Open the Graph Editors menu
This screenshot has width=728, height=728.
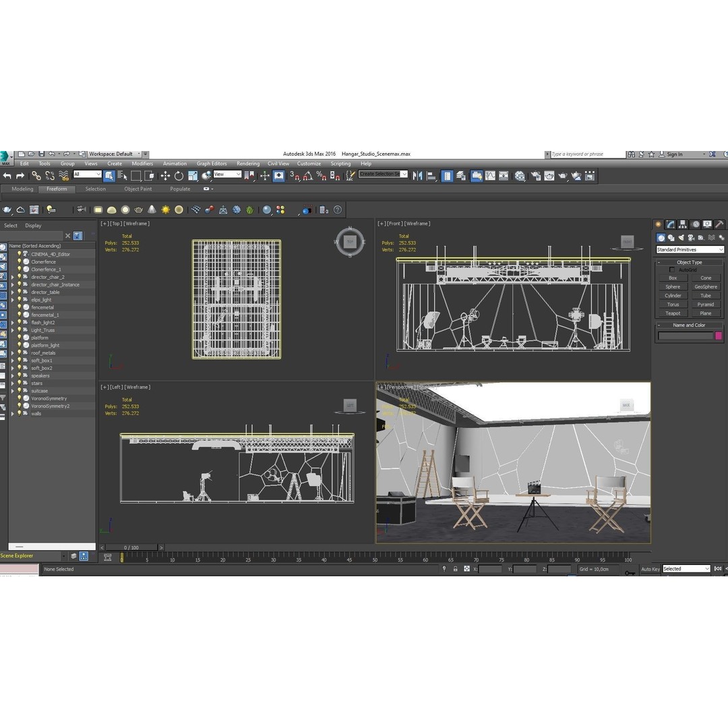(211, 163)
